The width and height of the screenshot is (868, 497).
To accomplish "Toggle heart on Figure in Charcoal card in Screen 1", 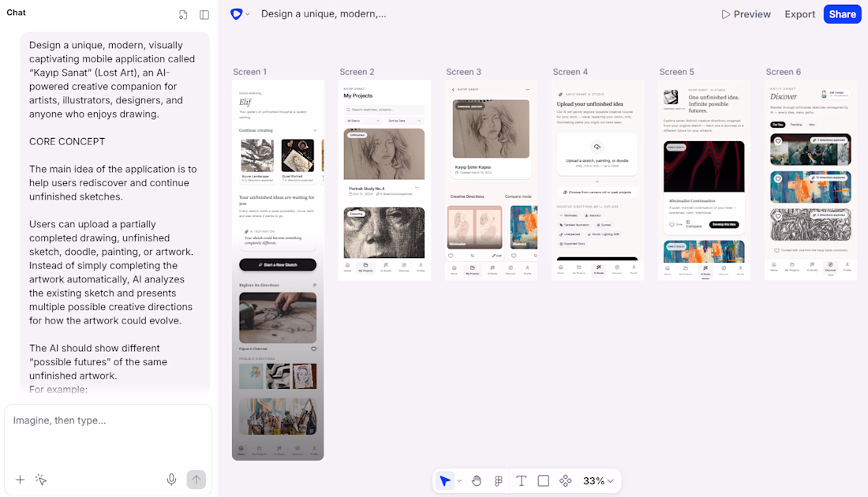I will [314, 349].
